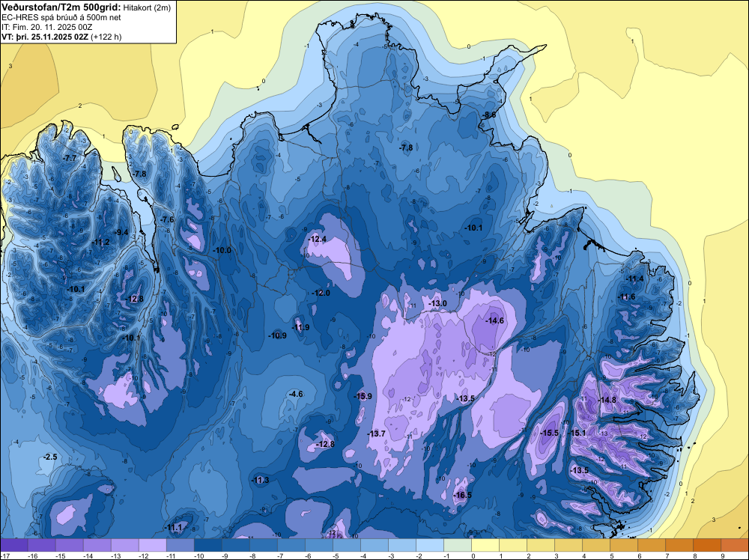Select legend color swatch above the -17 label
Image resolution: width=749 pixels, height=560 pixels.
click(14, 545)
